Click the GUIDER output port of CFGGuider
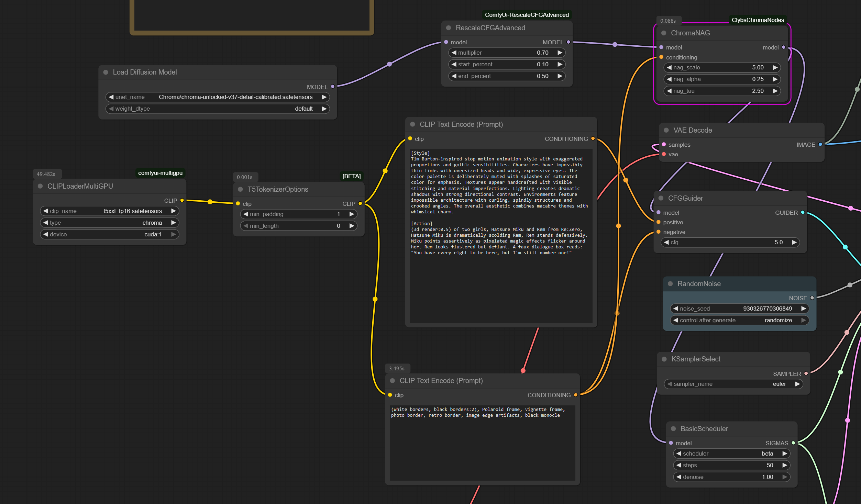This screenshot has height=504, width=861. [x=803, y=212]
